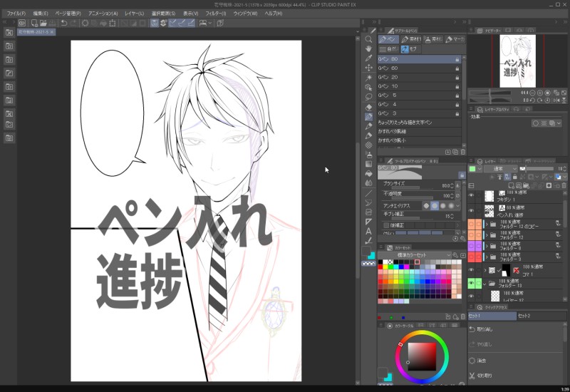Create new layer folder icon in Layer panel
The image size is (570, 392).
[526, 185]
